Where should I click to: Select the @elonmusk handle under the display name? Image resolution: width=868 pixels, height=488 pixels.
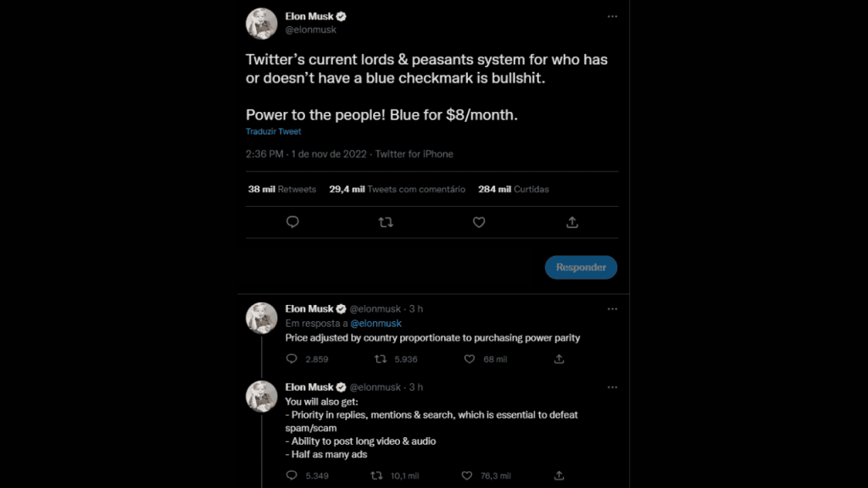(310, 28)
